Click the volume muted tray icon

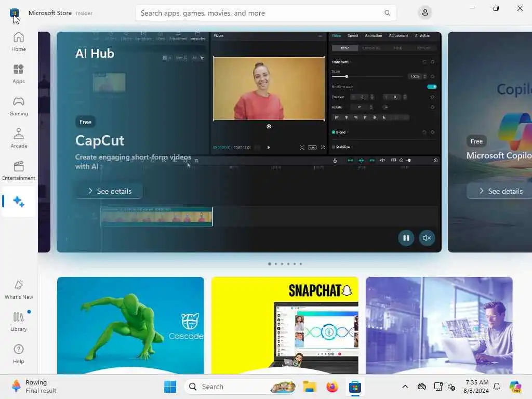coord(451,387)
